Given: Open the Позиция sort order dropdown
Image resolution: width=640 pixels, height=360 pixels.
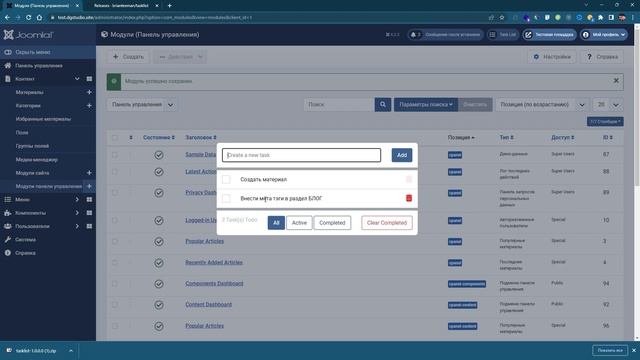Looking at the screenshot, I should (542, 105).
